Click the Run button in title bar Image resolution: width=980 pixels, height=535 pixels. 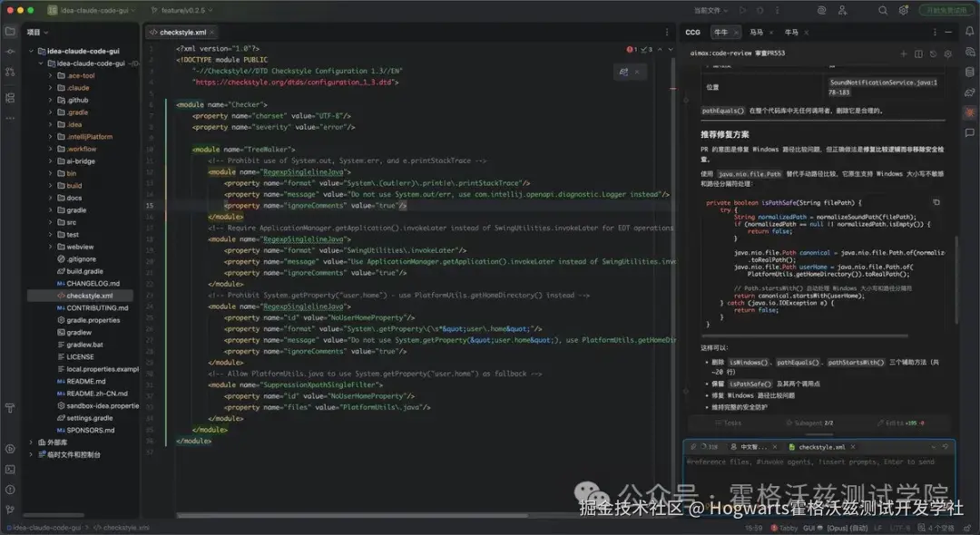(x=742, y=11)
